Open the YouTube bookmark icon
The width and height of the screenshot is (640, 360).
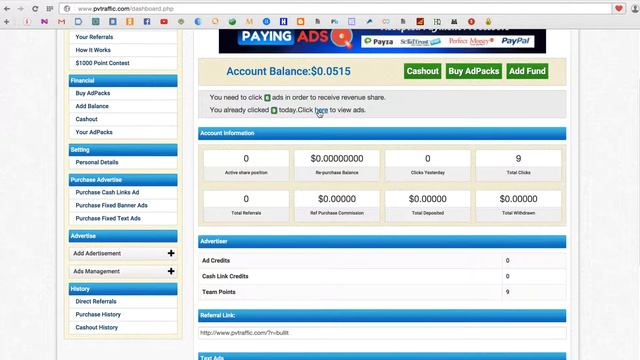click(x=164, y=22)
